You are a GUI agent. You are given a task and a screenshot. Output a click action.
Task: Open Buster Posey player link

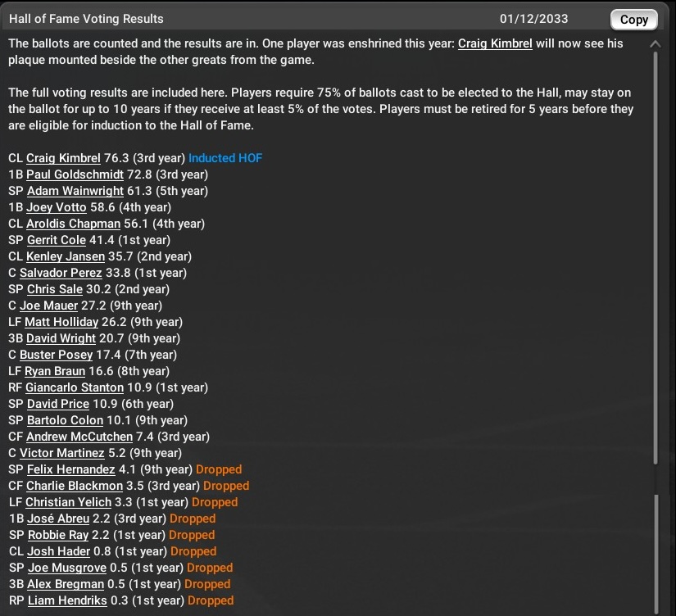(56, 355)
